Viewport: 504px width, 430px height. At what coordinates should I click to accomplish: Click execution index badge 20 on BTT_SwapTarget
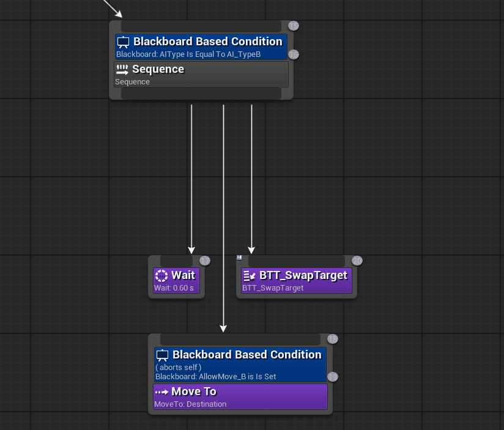[x=357, y=261]
